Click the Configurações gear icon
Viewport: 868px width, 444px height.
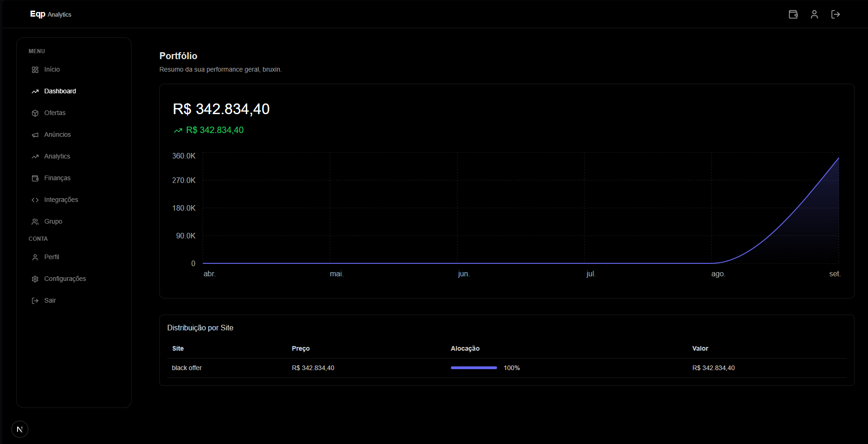35,279
